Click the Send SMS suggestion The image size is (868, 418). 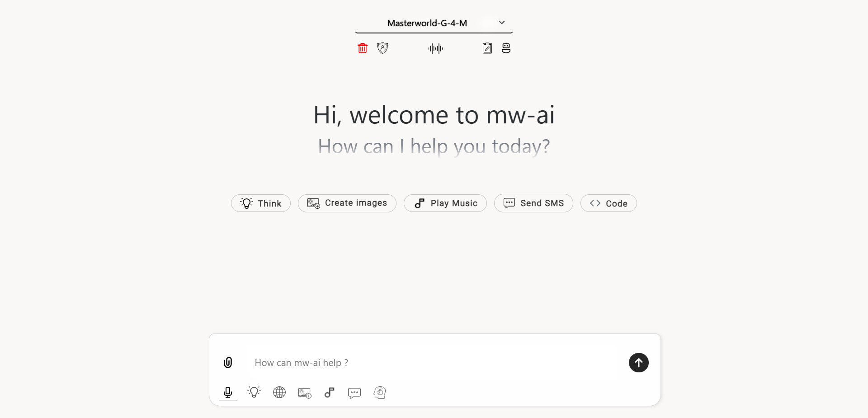coord(533,203)
